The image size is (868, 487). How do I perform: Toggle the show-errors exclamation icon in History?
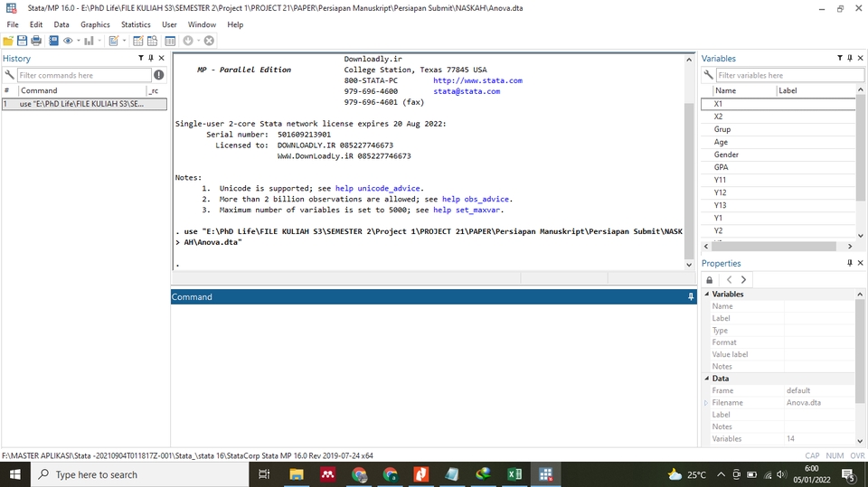(x=159, y=75)
